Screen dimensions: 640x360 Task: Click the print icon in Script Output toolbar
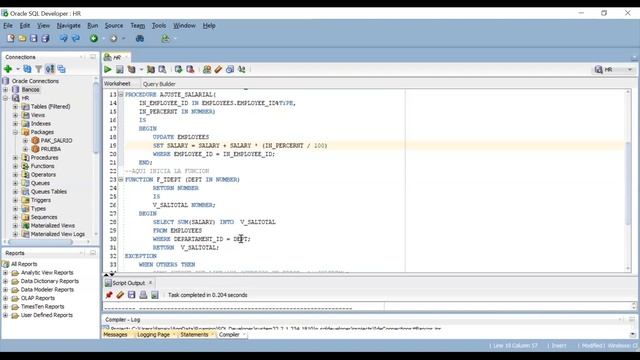[x=143, y=295]
